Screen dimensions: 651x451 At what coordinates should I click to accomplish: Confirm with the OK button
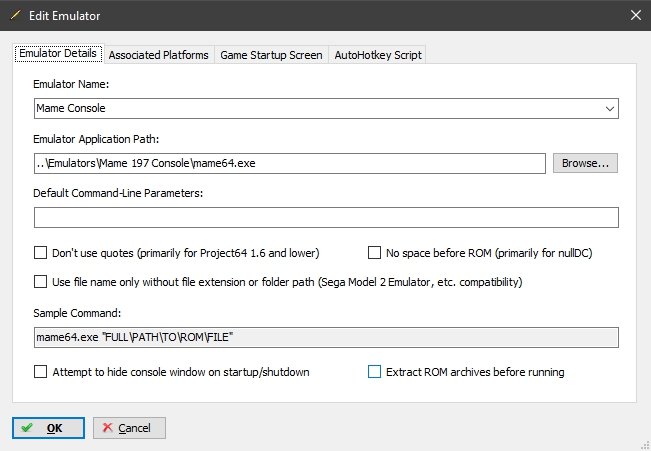click(x=48, y=428)
